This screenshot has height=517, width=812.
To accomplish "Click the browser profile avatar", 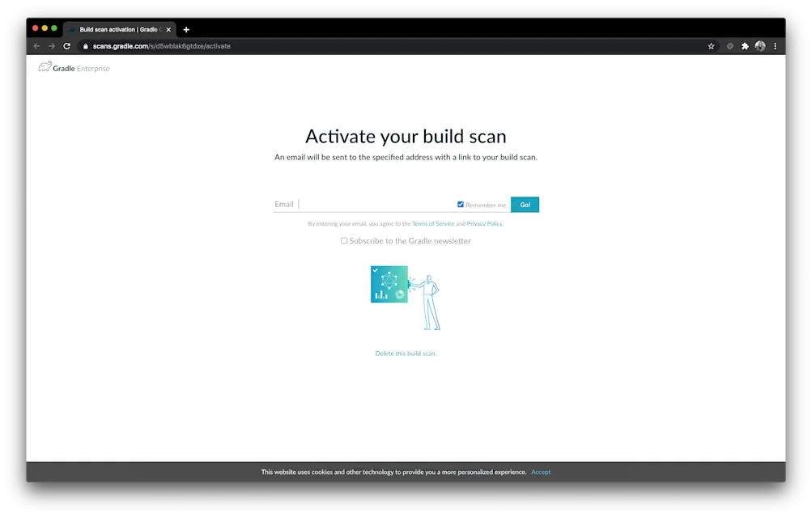I will click(759, 46).
